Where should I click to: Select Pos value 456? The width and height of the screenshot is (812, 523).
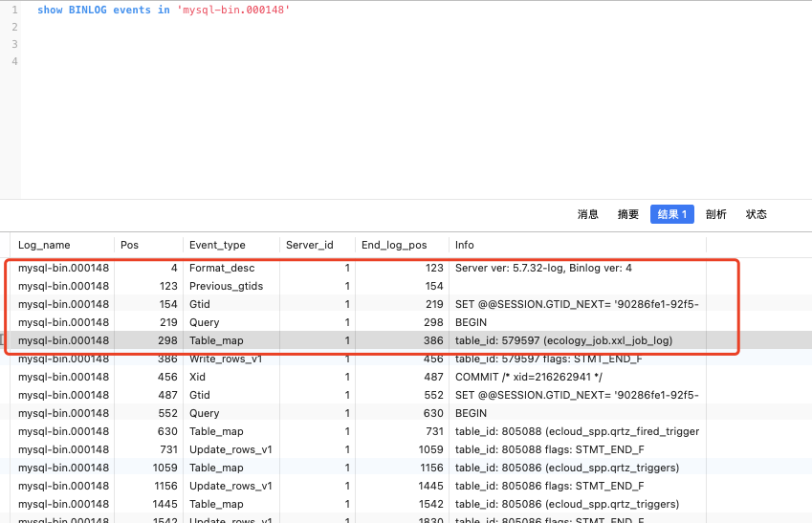(167, 377)
